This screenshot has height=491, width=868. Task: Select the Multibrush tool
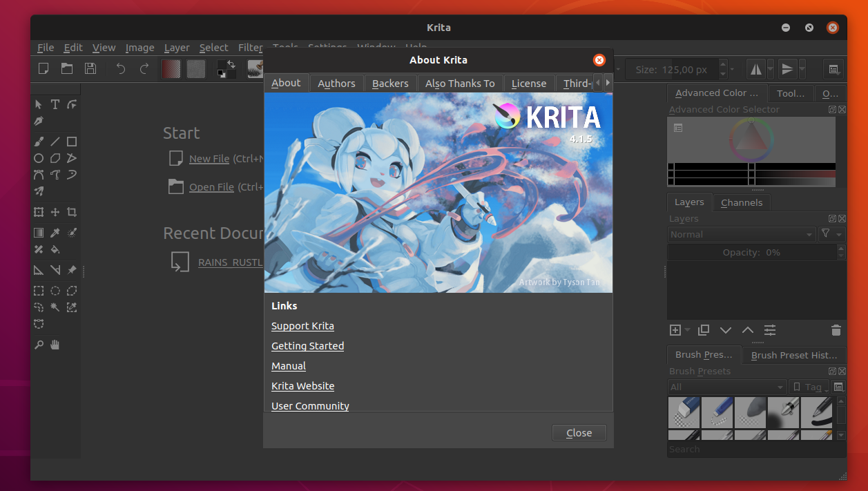coord(39,191)
